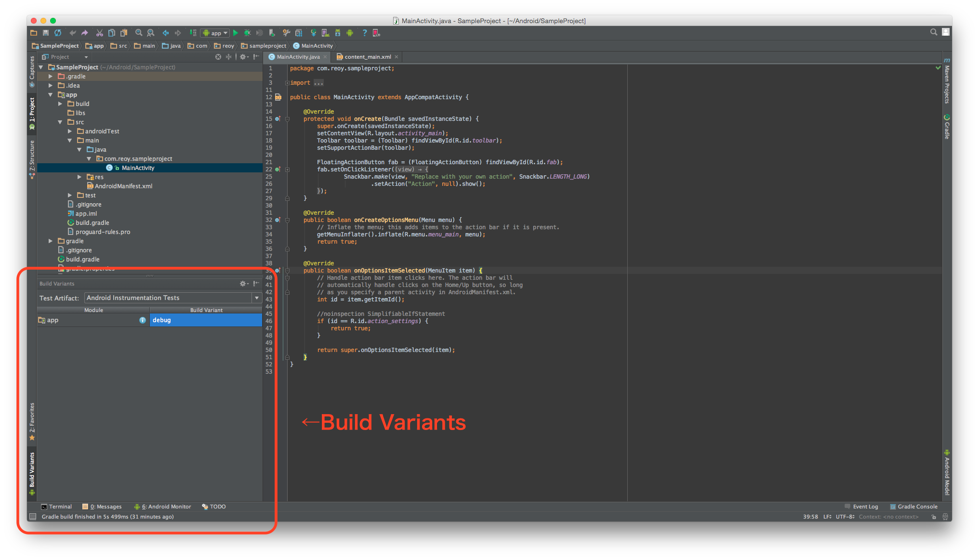979x560 pixels.
Task: Open the Gradle Console button
Action: pyautogui.click(x=913, y=507)
